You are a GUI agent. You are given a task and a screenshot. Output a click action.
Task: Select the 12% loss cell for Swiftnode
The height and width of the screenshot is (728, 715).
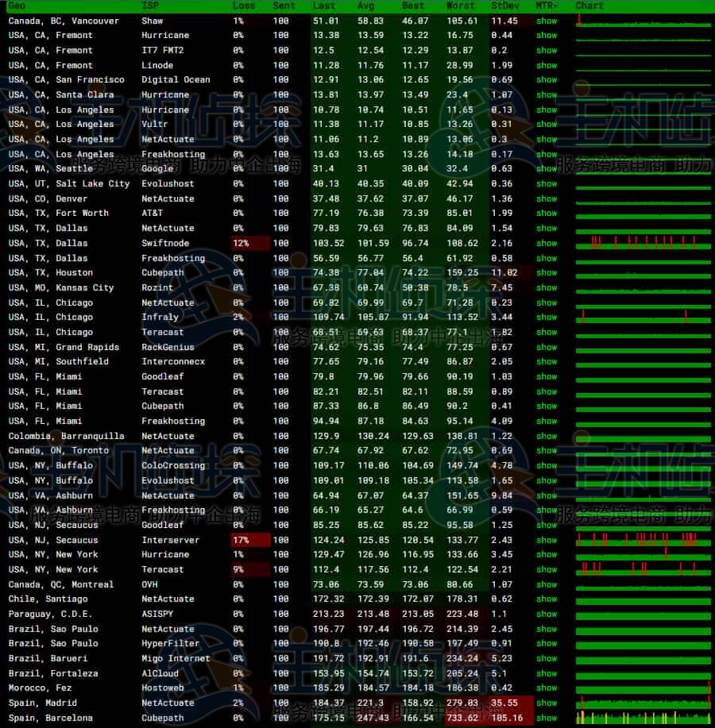250,243
